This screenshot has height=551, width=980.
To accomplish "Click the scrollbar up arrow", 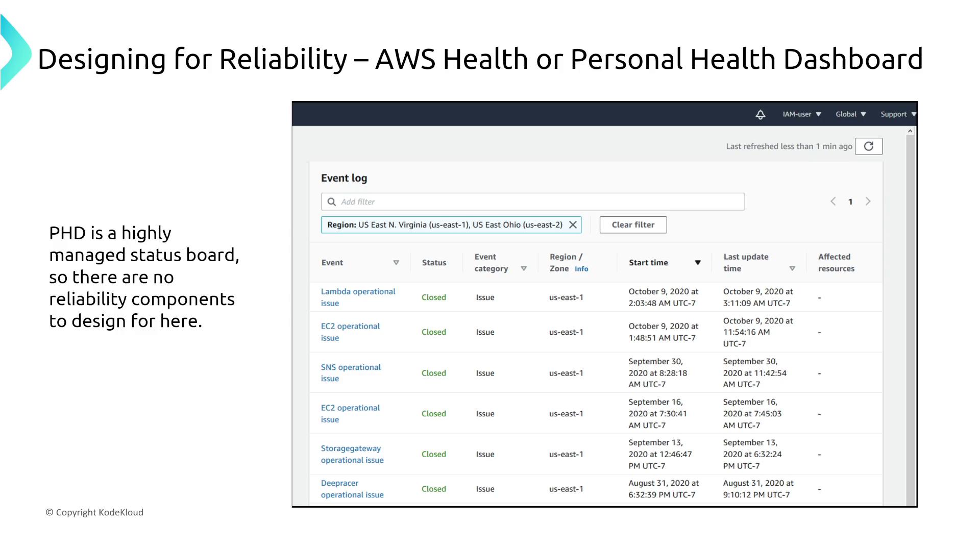I will [910, 132].
